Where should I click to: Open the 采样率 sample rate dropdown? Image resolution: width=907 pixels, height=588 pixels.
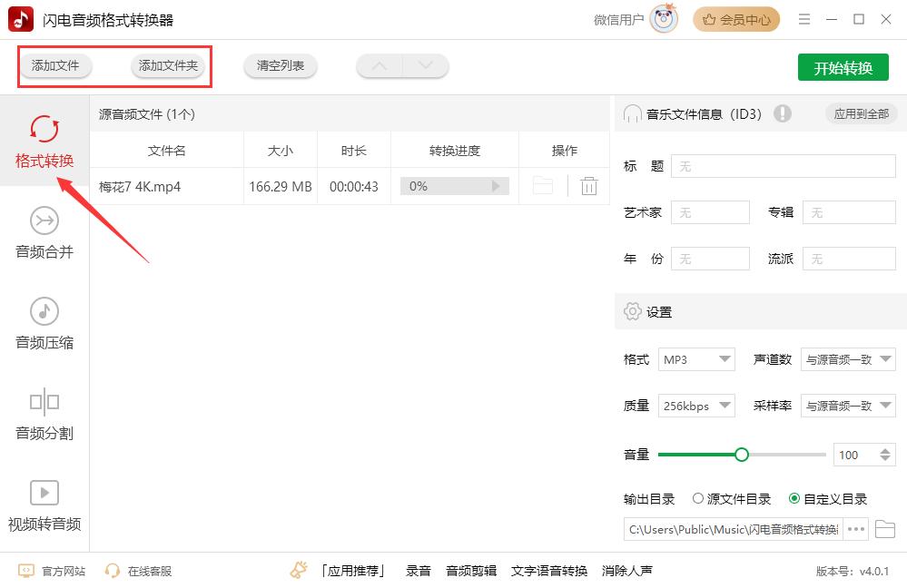click(x=847, y=406)
